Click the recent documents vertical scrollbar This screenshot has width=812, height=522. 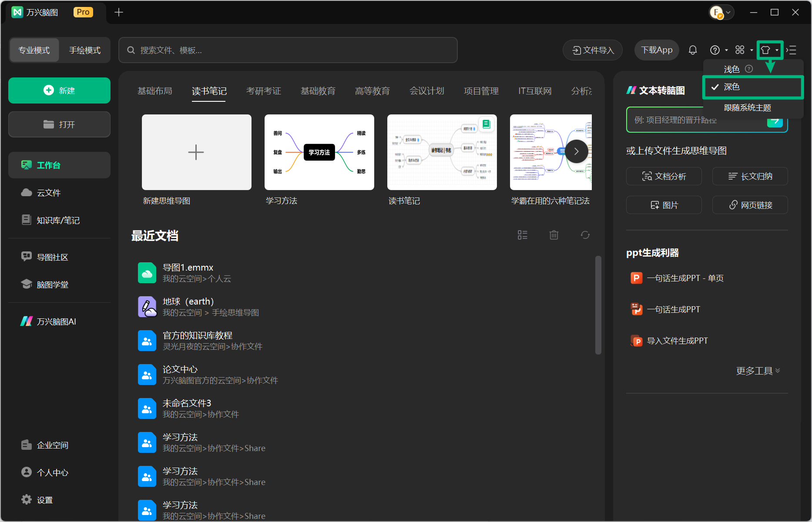point(598,305)
